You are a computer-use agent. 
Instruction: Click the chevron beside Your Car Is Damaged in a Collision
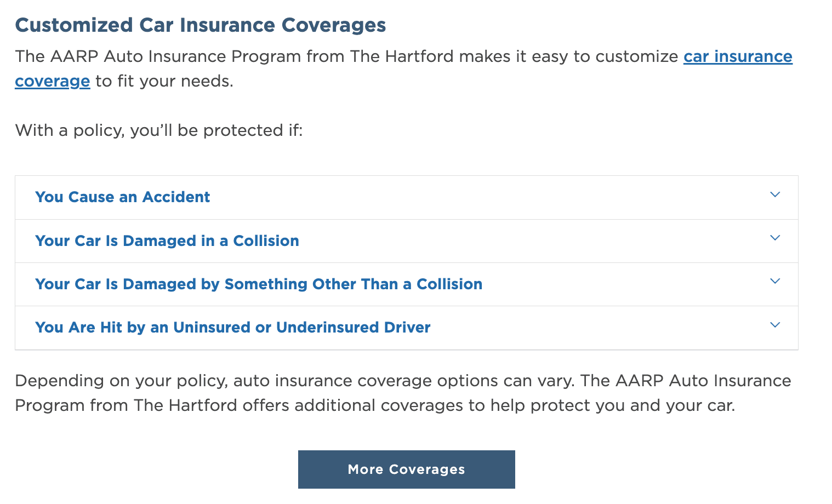775,238
